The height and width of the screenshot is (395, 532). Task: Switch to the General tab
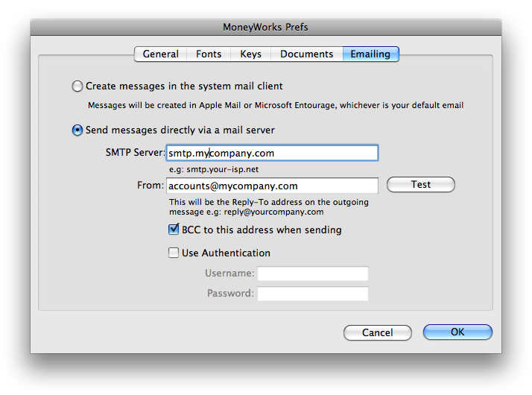(160, 54)
